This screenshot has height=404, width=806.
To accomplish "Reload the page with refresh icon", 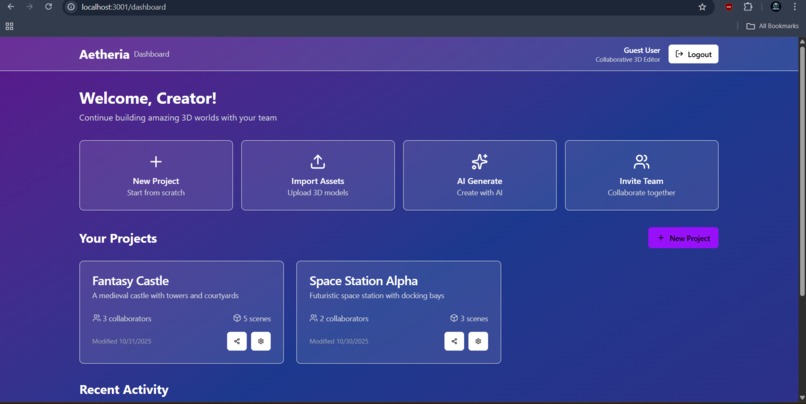I will tap(48, 7).
